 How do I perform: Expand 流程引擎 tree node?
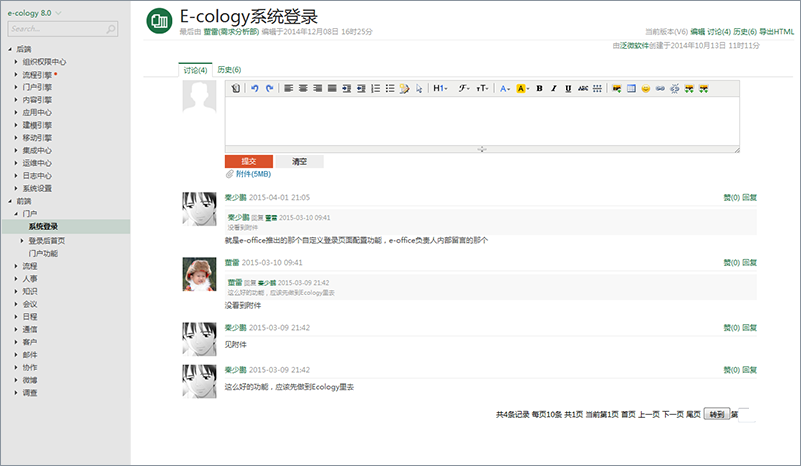click(16, 75)
